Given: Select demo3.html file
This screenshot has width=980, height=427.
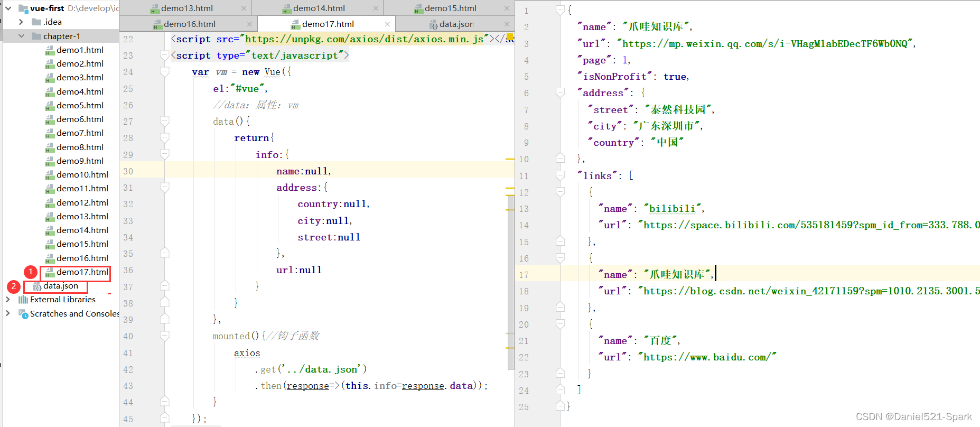Looking at the screenshot, I should point(80,77).
